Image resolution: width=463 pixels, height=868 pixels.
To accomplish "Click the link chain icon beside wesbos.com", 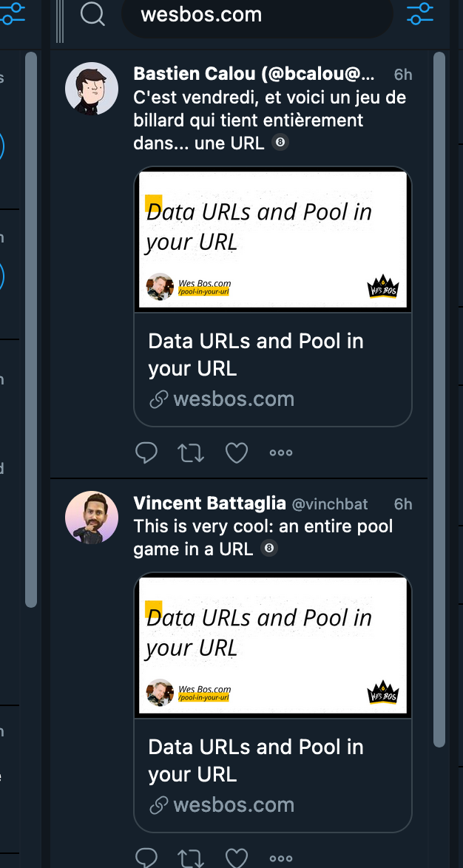I will 158,399.
